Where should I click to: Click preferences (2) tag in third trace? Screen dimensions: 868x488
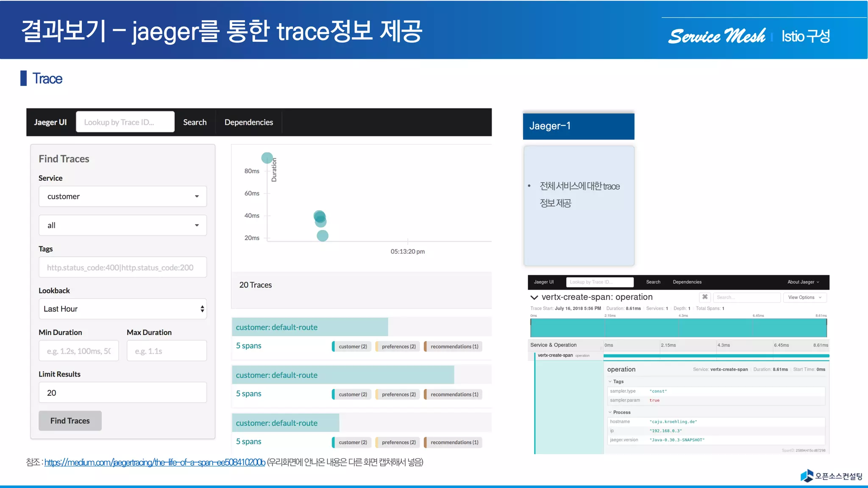398,442
